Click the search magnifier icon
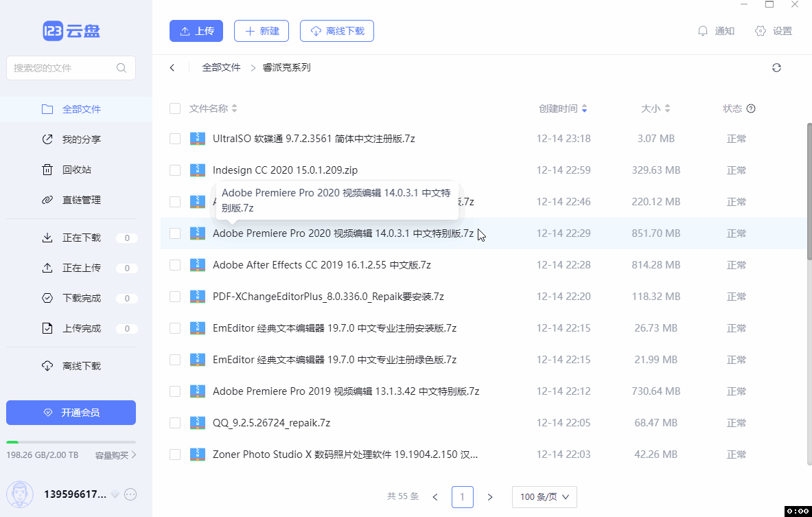 (121, 68)
